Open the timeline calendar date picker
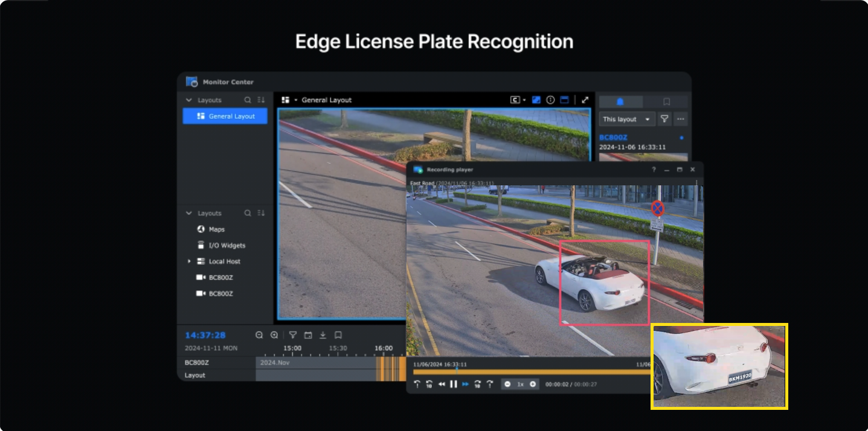Viewport: 868px width, 431px height. [307, 335]
